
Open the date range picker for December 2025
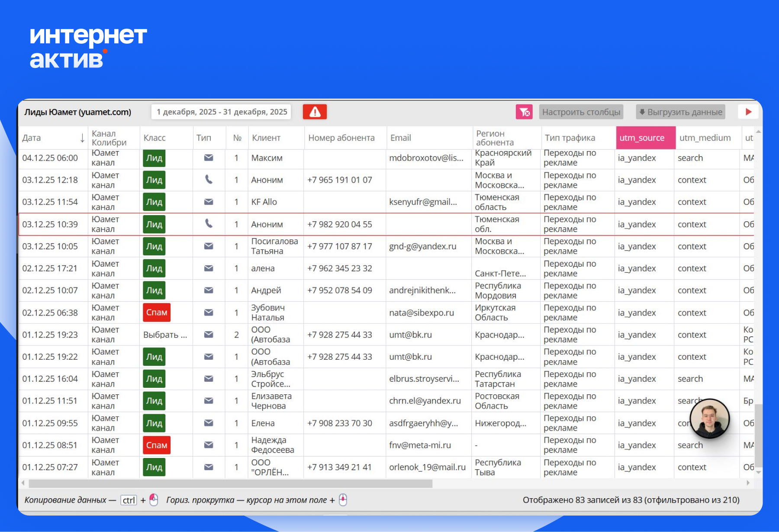(222, 112)
